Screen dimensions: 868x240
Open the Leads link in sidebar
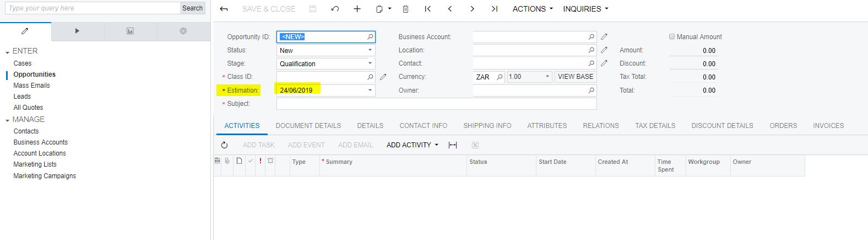pyautogui.click(x=22, y=97)
